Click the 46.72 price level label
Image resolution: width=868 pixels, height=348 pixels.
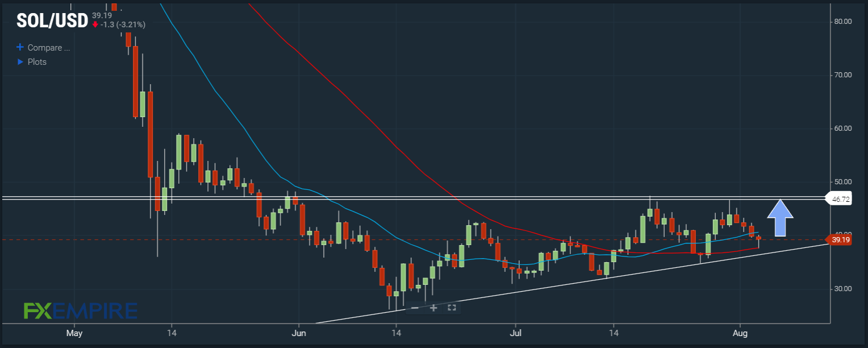[840, 200]
